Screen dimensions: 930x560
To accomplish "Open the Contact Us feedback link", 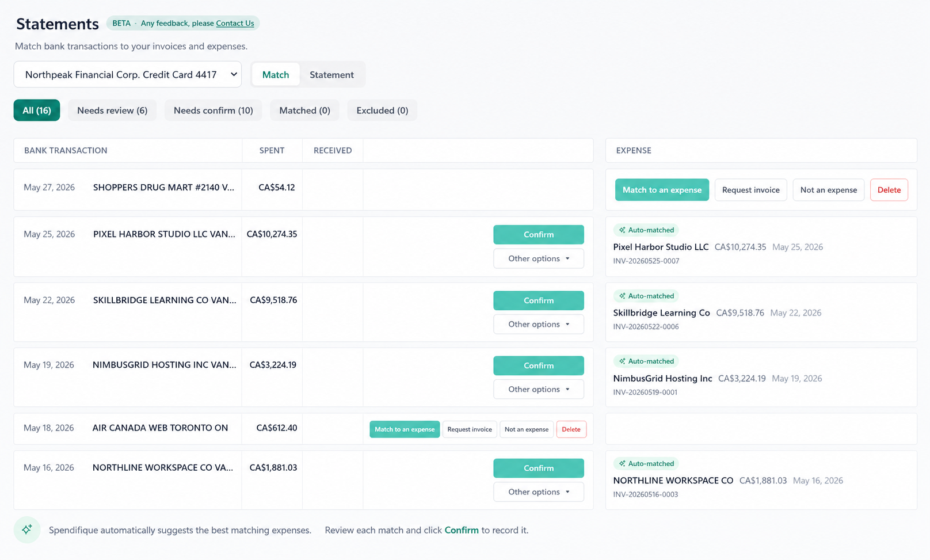I will coord(235,23).
